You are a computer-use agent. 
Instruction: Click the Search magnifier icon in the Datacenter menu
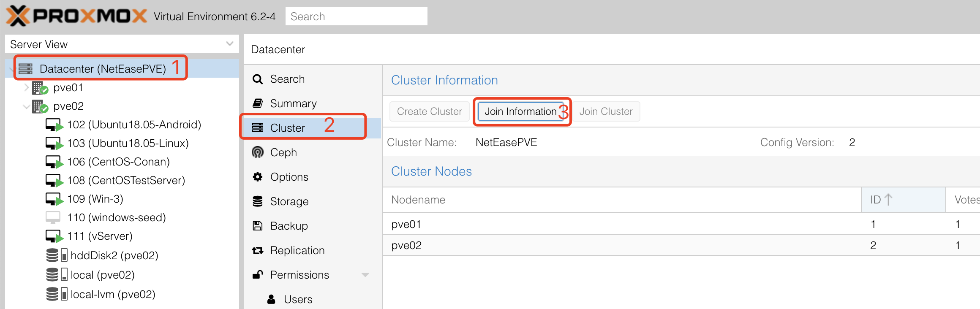(x=258, y=79)
